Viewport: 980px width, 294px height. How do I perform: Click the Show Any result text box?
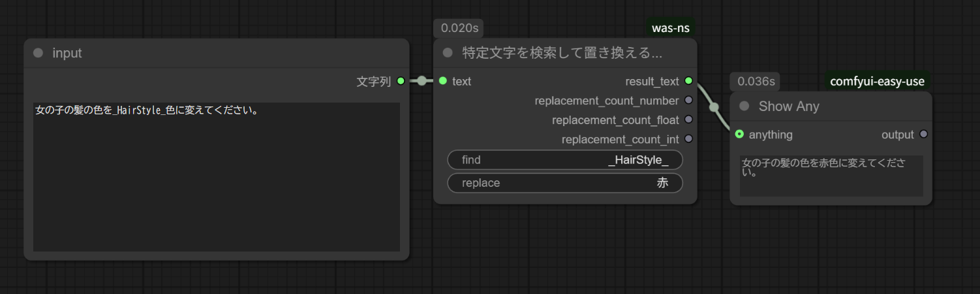point(831,176)
